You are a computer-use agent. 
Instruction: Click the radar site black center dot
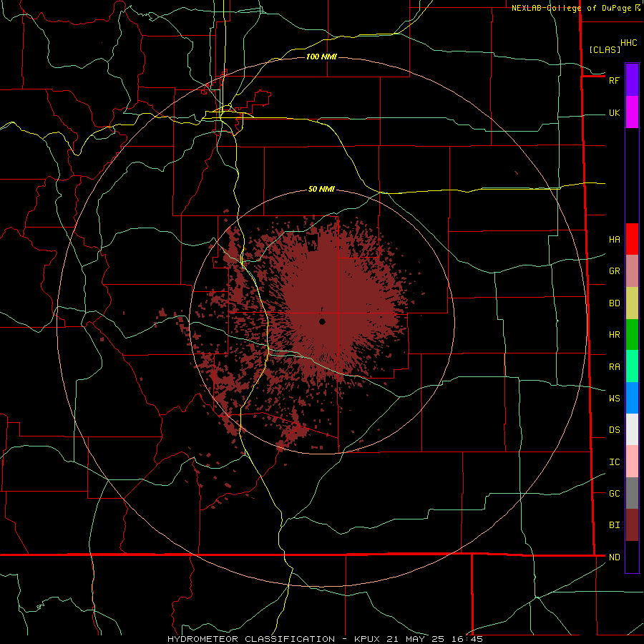[x=322, y=321]
